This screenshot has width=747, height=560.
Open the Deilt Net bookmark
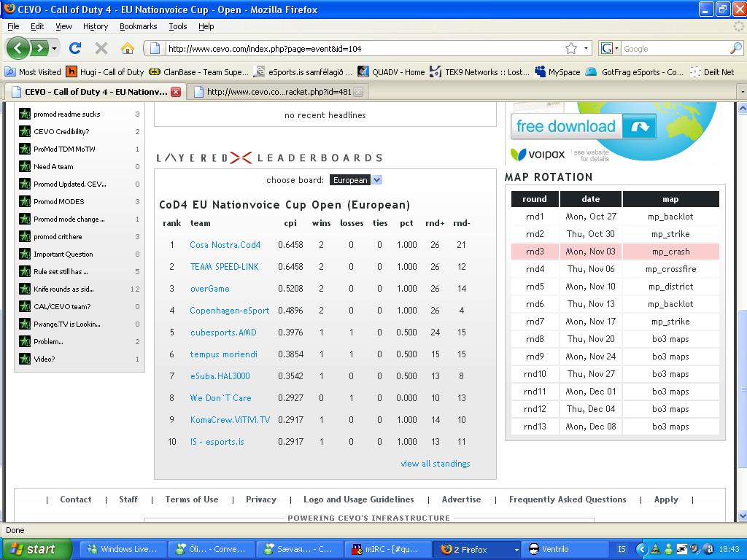[x=712, y=72]
